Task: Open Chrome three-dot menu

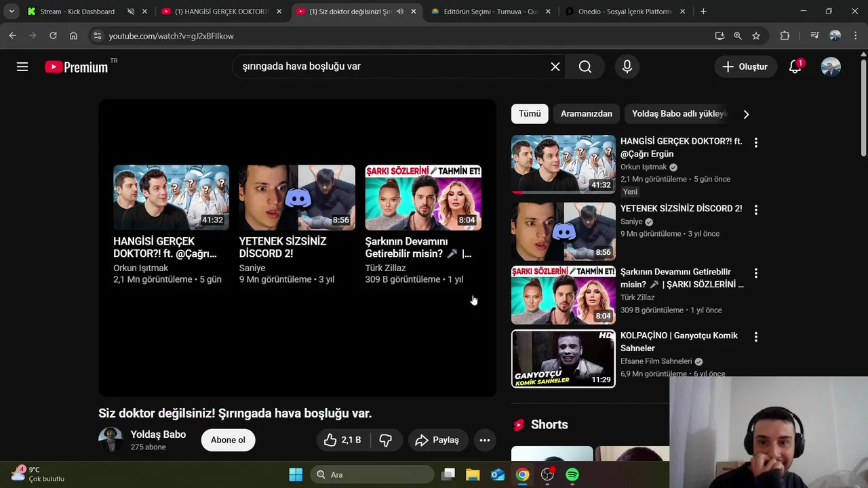Action: coord(855,36)
